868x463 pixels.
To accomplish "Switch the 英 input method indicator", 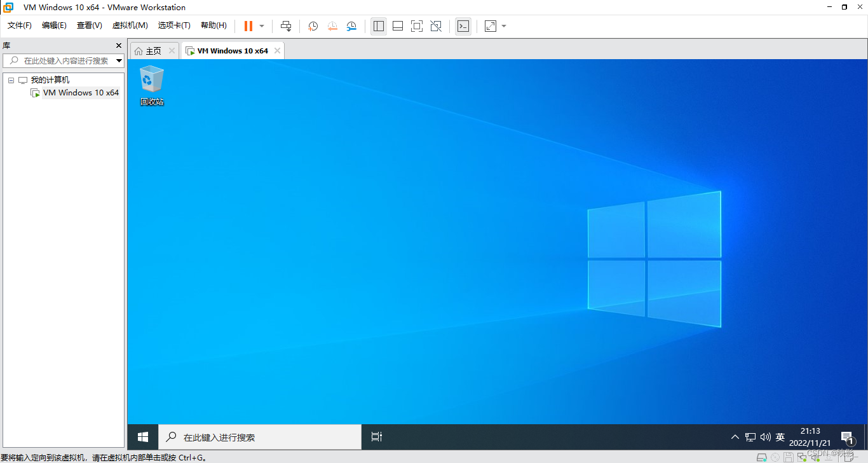I will 780,437.
